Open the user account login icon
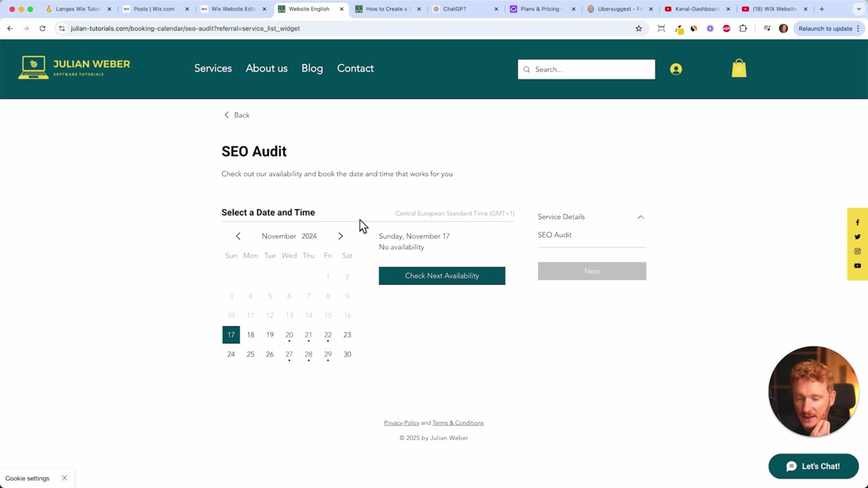Viewport: 868px width, 488px height. click(676, 69)
